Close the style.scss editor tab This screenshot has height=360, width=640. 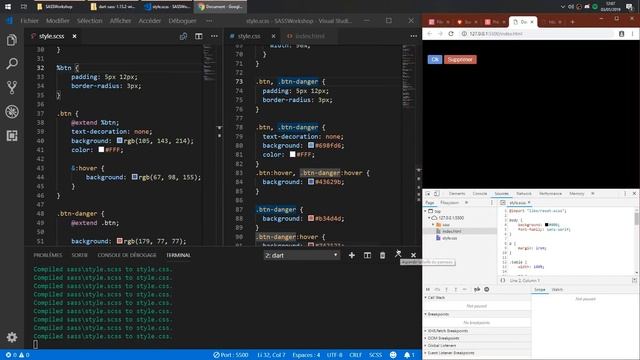tap(74, 36)
